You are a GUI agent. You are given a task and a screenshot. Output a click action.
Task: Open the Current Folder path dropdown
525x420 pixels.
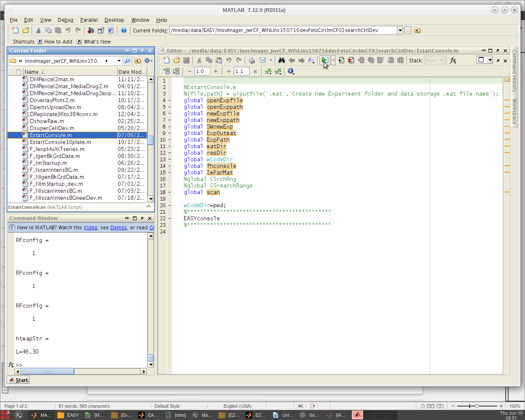pyautogui.click(x=400, y=30)
